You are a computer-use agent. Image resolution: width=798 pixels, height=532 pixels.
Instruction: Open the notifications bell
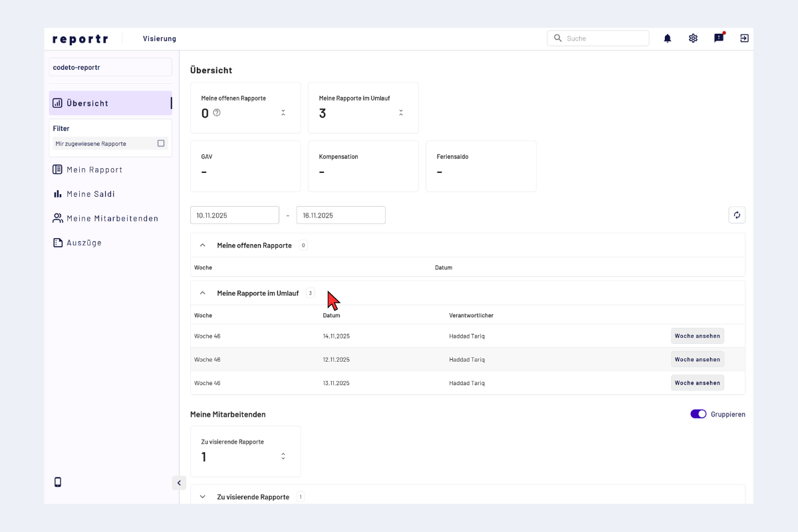(x=668, y=39)
